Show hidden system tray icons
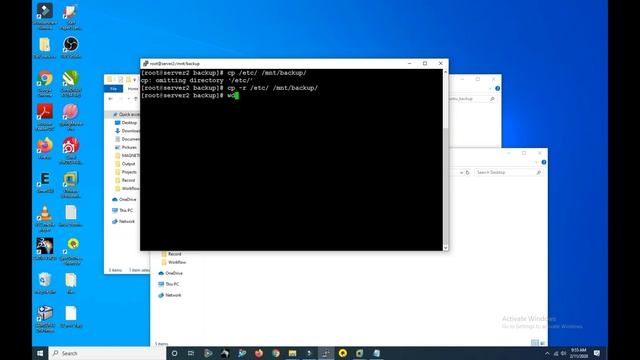This screenshot has height=360, width=640. coord(547,353)
